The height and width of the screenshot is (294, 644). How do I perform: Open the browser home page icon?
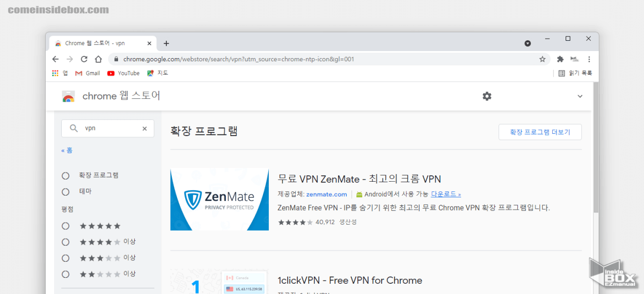98,59
